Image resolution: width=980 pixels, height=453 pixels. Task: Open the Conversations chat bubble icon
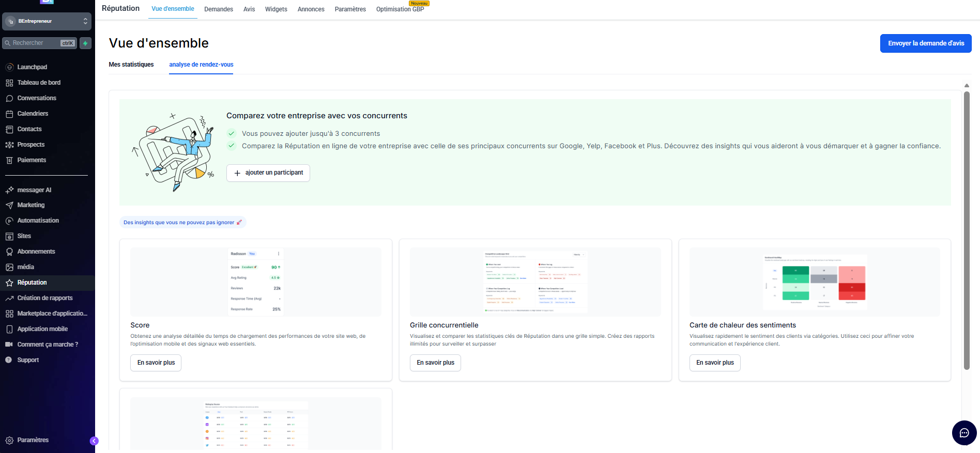pyautogui.click(x=9, y=98)
